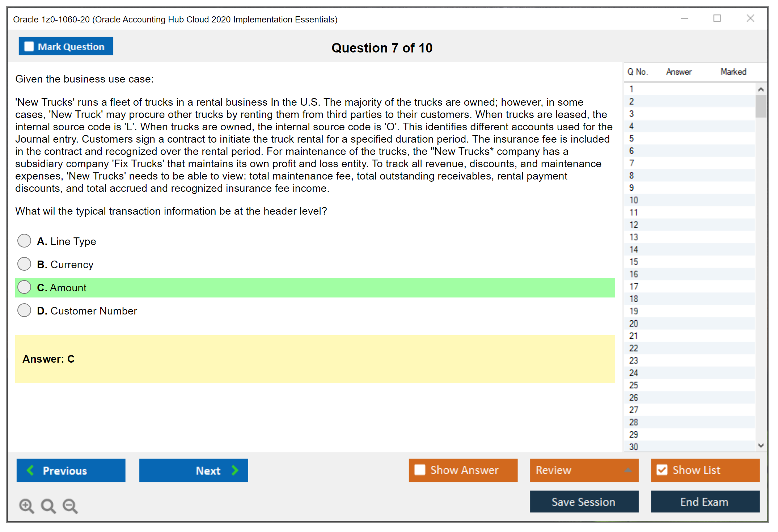778x532 pixels.
Task: Enable the Show Answer checkbox
Action: pos(420,470)
